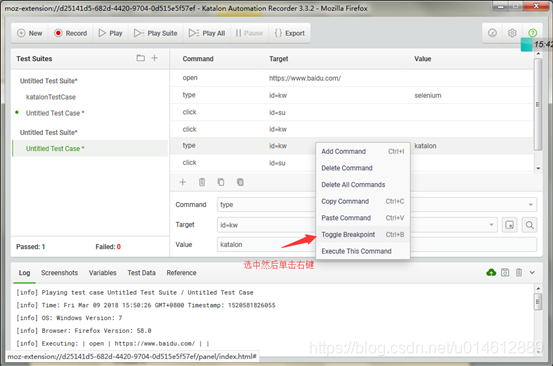Open the Export dialog

(289, 33)
